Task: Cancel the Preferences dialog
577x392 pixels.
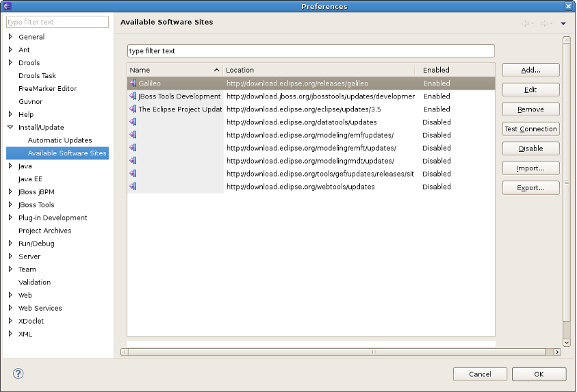Action: [480, 374]
